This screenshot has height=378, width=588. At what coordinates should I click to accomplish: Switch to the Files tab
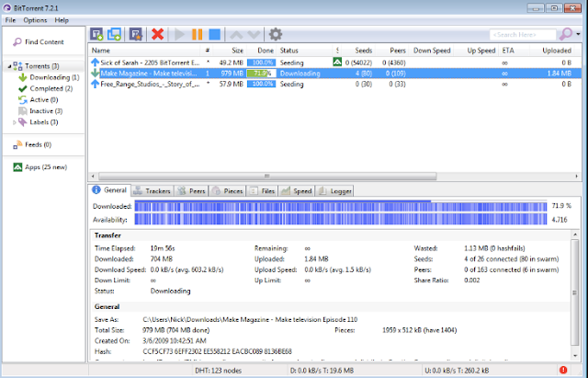[262, 191]
